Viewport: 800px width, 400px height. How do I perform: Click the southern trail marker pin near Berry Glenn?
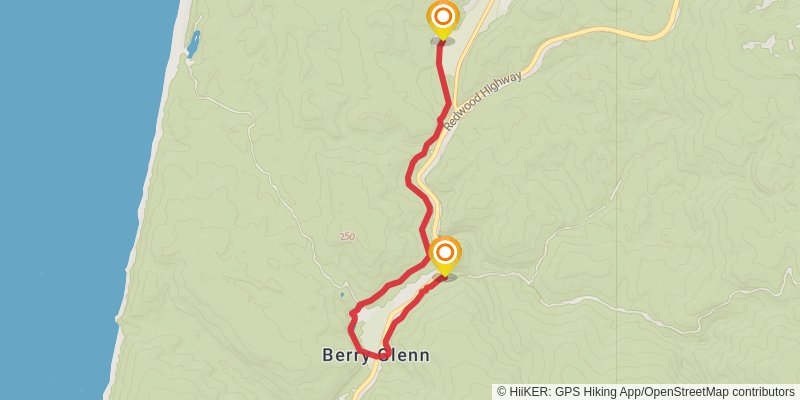coord(445,256)
